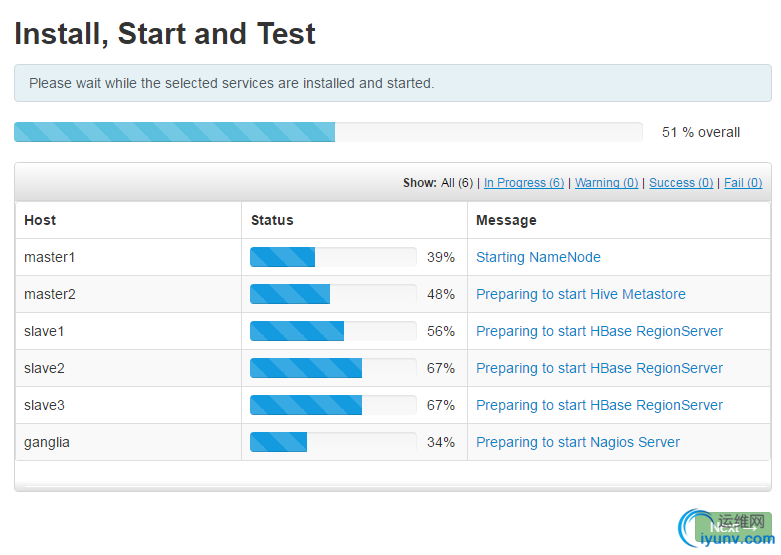
Task: Select the ganglia host cell
Action: coord(129,442)
